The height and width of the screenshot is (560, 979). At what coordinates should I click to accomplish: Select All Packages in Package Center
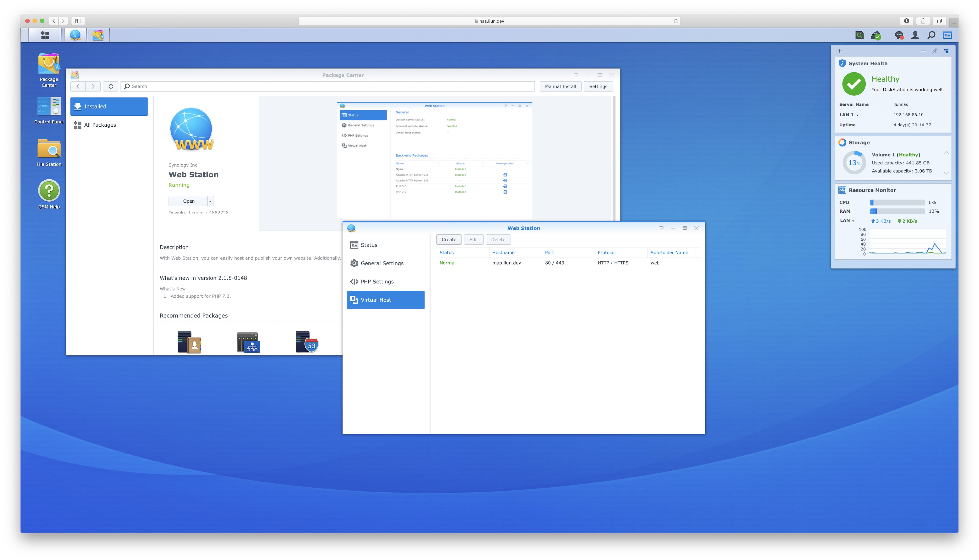100,125
